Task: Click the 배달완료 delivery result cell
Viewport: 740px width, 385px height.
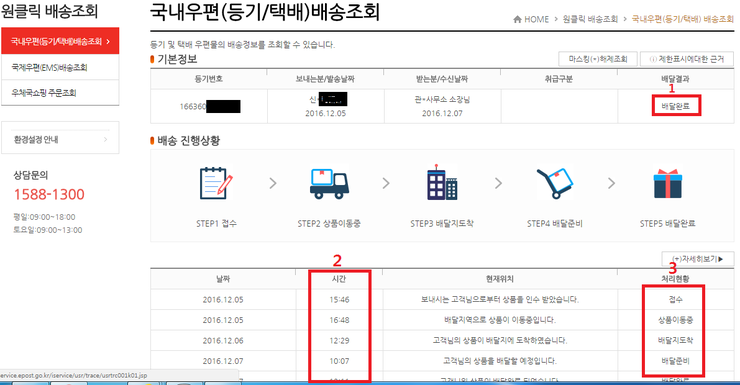Action: (676, 106)
